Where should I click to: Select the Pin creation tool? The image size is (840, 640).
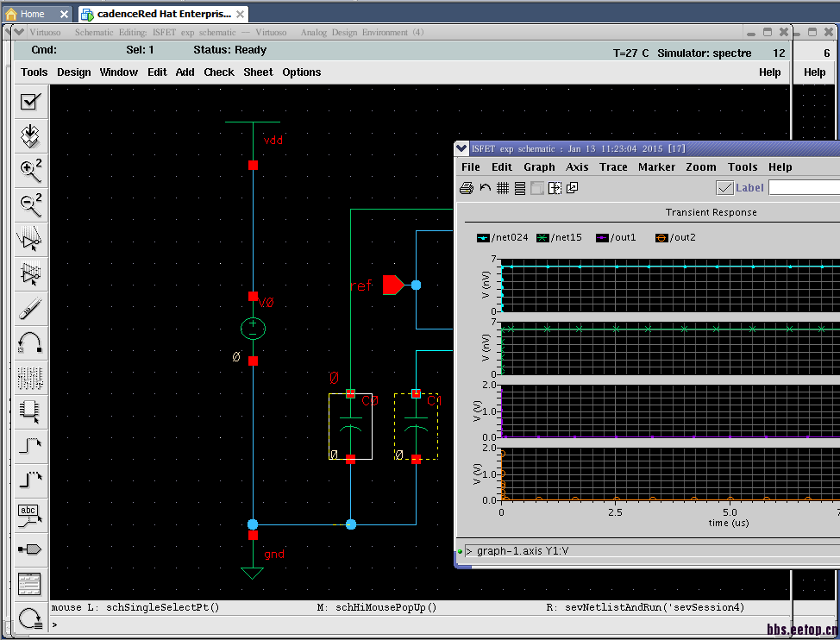point(31,549)
